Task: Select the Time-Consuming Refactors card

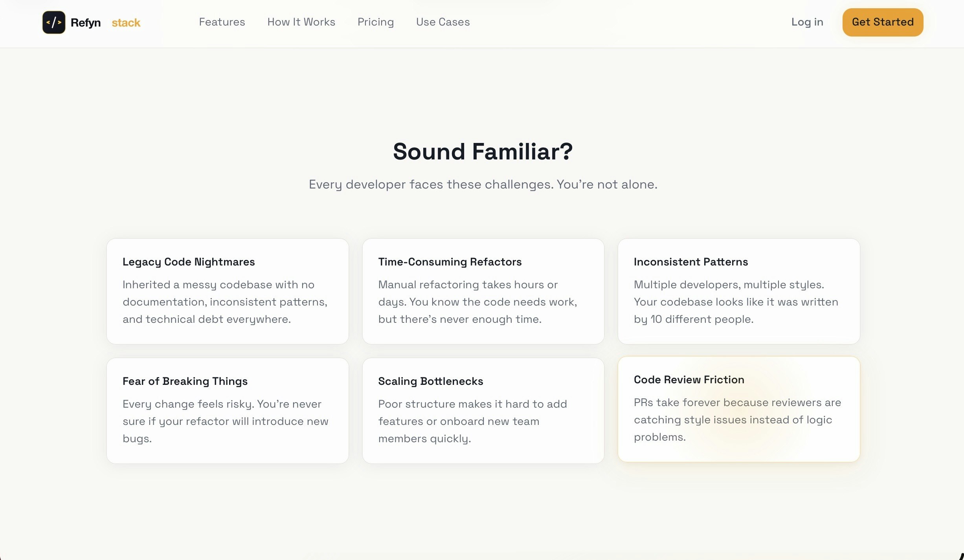Action: click(x=483, y=291)
